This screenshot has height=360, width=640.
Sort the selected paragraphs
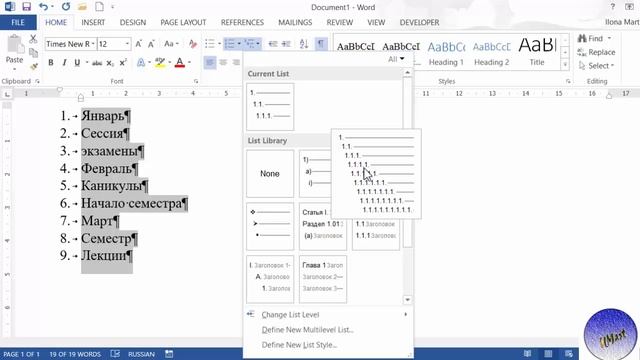(304, 44)
